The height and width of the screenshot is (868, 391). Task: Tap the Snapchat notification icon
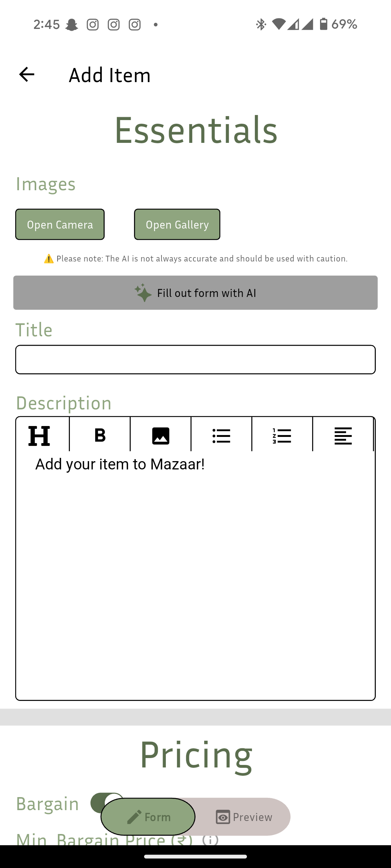coord(72,25)
